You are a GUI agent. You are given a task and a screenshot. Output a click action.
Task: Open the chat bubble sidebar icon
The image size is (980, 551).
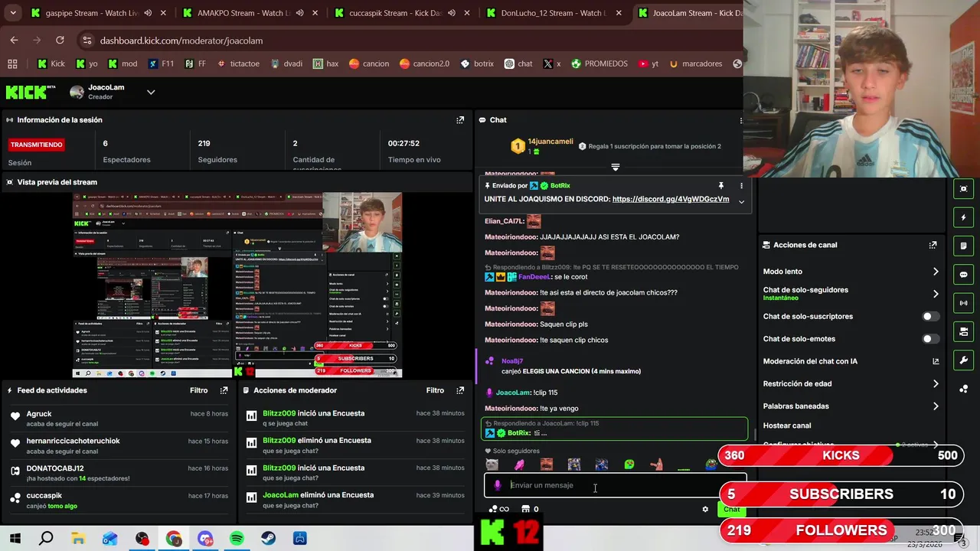tap(963, 274)
